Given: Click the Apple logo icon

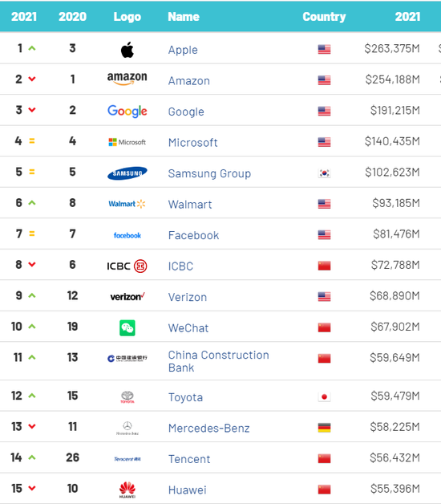Looking at the screenshot, I should pos(127,50).
